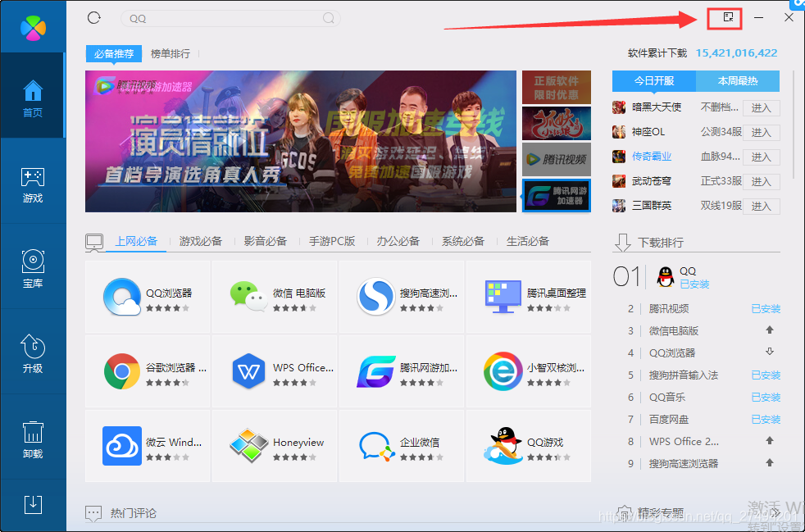Click the 微信 电脑版 WeChat icon

[249, 296]
